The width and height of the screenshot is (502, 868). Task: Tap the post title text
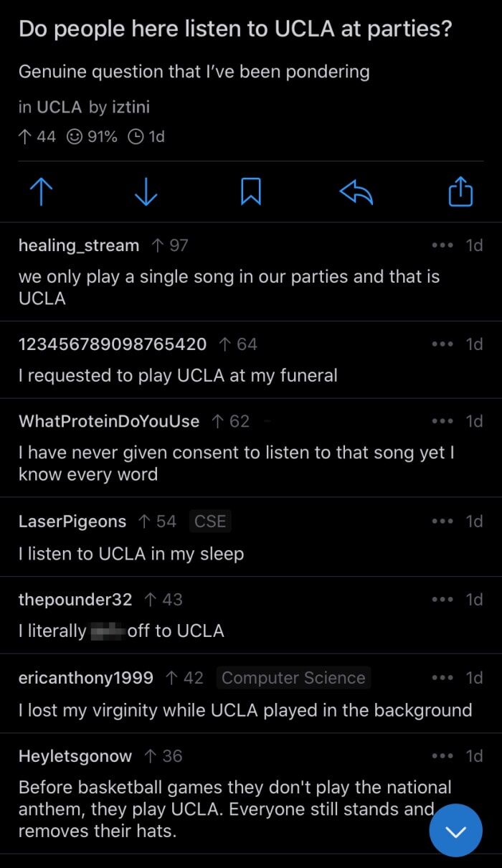coord(240,29)
